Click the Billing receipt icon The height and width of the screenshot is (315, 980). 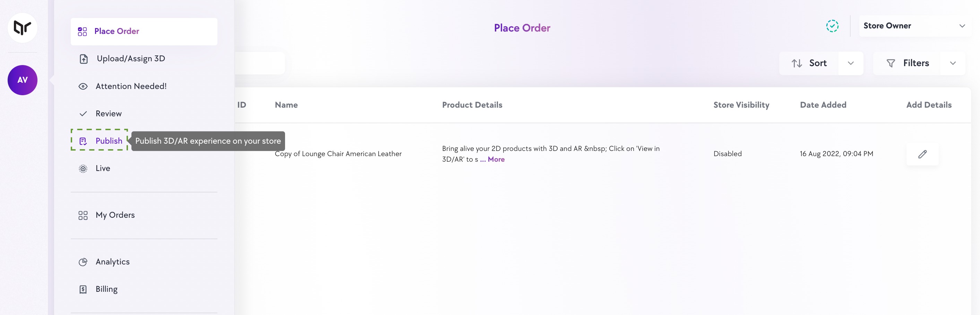click(x=83, y=289)
